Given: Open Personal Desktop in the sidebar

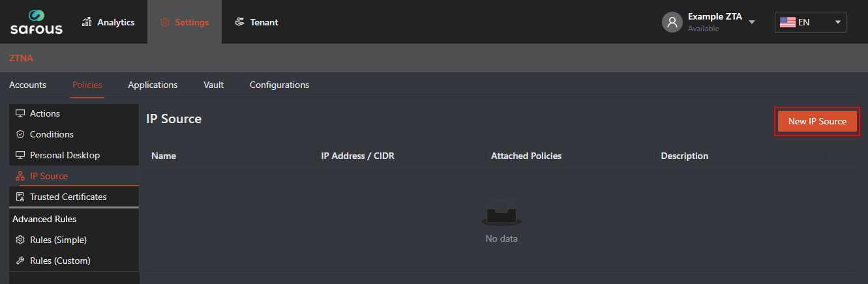Looking at the screenshot, I should pyautogui.click(x=65, y=155).
